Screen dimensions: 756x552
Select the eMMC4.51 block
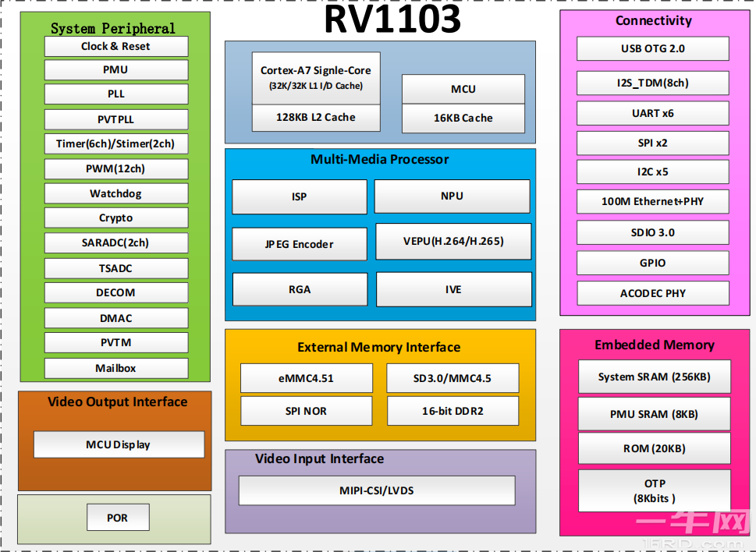306,378
